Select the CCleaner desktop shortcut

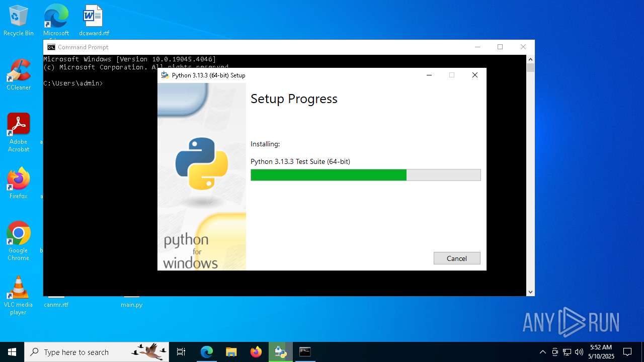[x=19, y=75]
